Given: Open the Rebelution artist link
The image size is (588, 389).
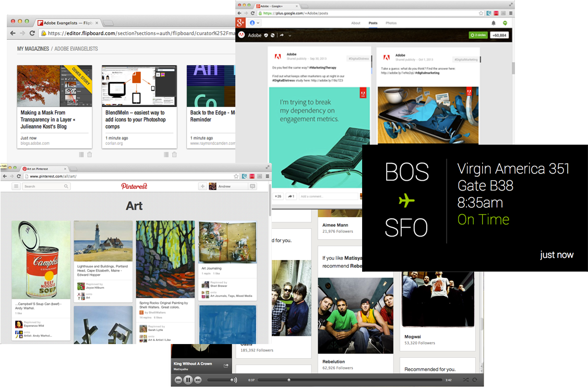Looking at the screenshot, I should click(333, 362).
